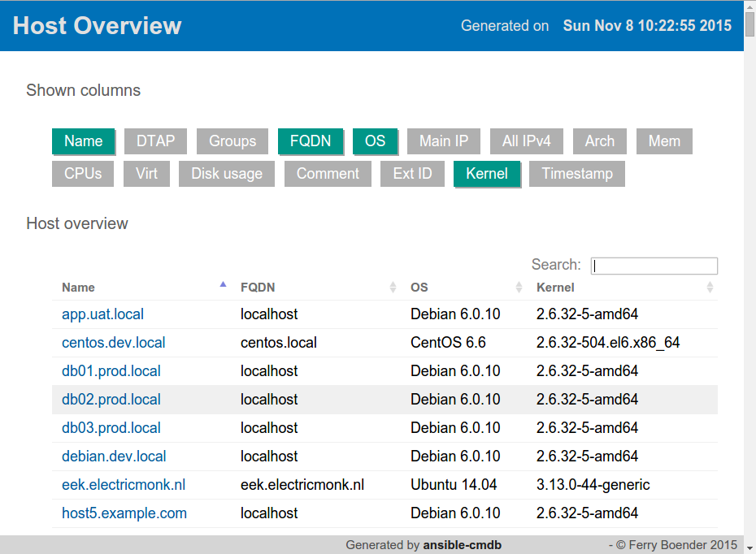756x554 pixels.
Task: Show the Disk usage column
Action: [227, 173]
